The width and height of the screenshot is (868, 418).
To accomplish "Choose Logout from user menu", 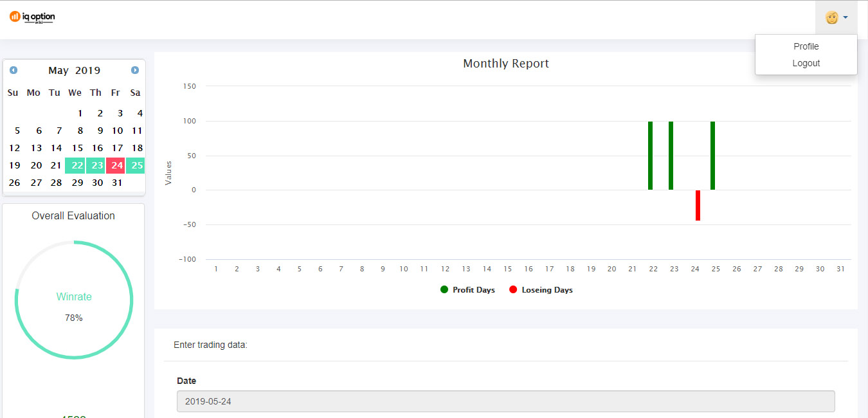I will pyautogui.click(x=806, y=63).
